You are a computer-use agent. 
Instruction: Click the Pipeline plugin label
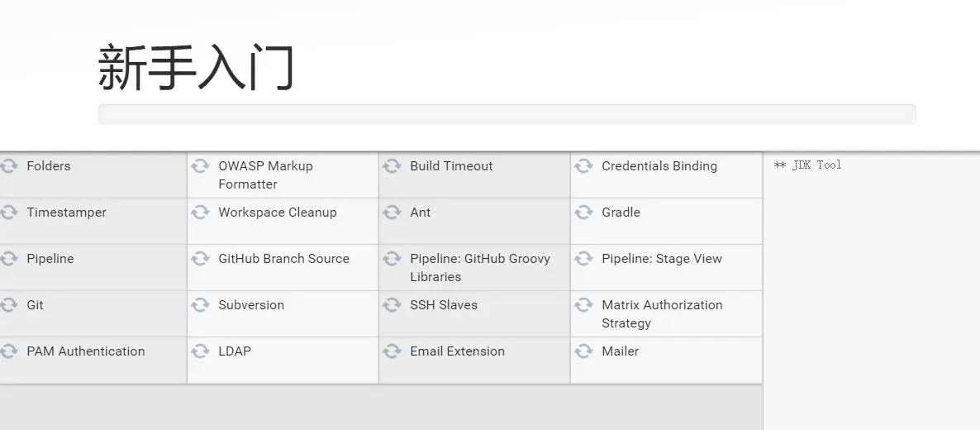[50, 259]
